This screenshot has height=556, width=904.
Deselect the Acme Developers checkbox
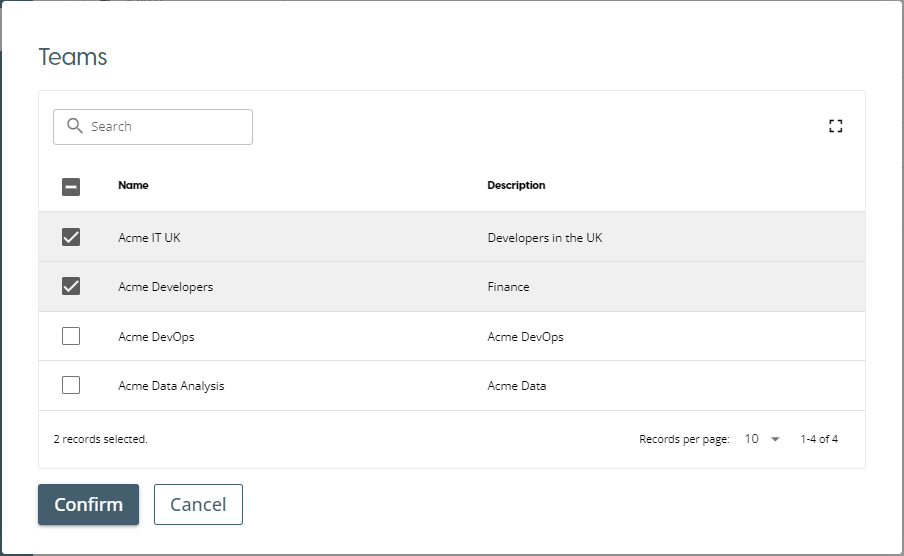click(x=71, y=286)
